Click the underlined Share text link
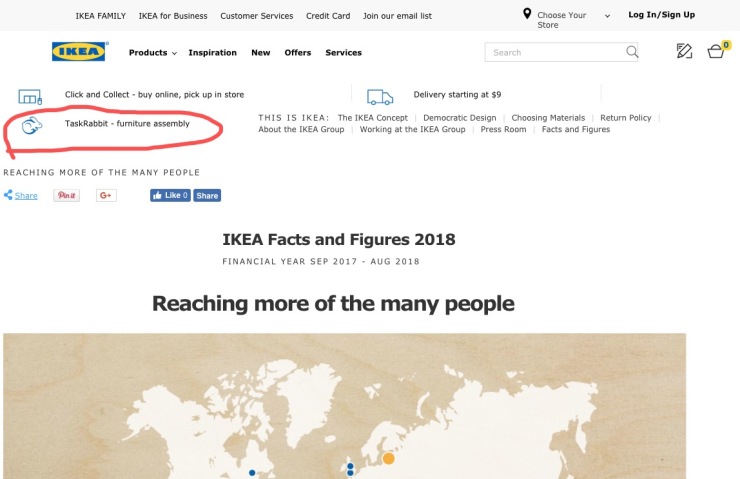Viewport: 740px width, 479px height. (26, 195)
